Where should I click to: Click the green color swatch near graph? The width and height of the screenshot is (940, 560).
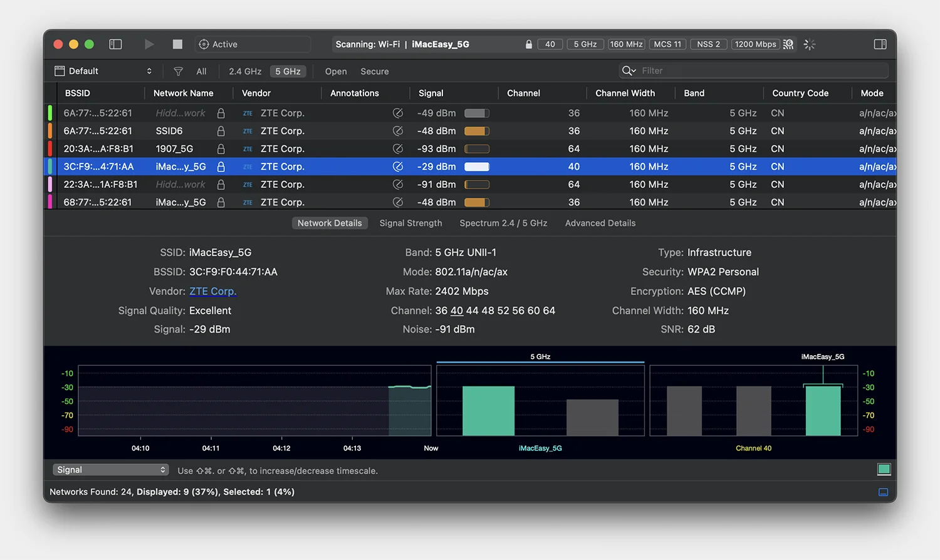884,470
